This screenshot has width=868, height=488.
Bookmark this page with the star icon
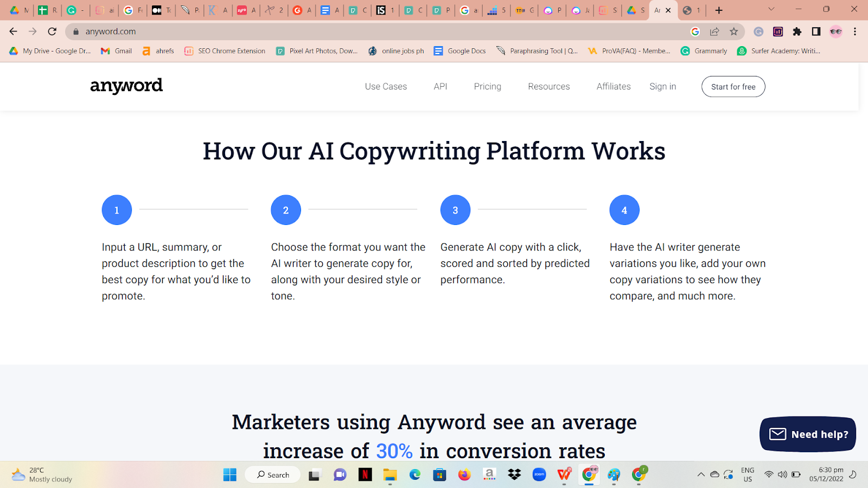coord(734,31)
